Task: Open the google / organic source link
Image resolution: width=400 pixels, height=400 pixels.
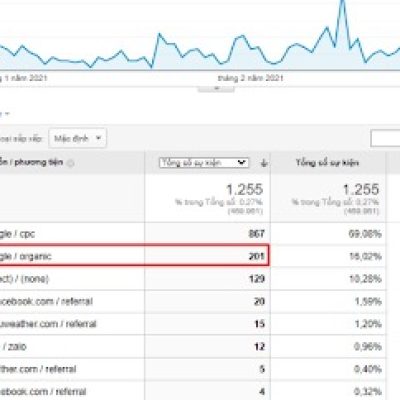Action: (26, 256)
